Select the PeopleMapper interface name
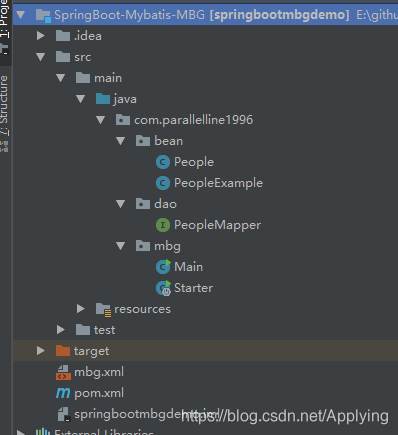Image resolution: width=398 pixels, height=435 pixels. point(217,225)
